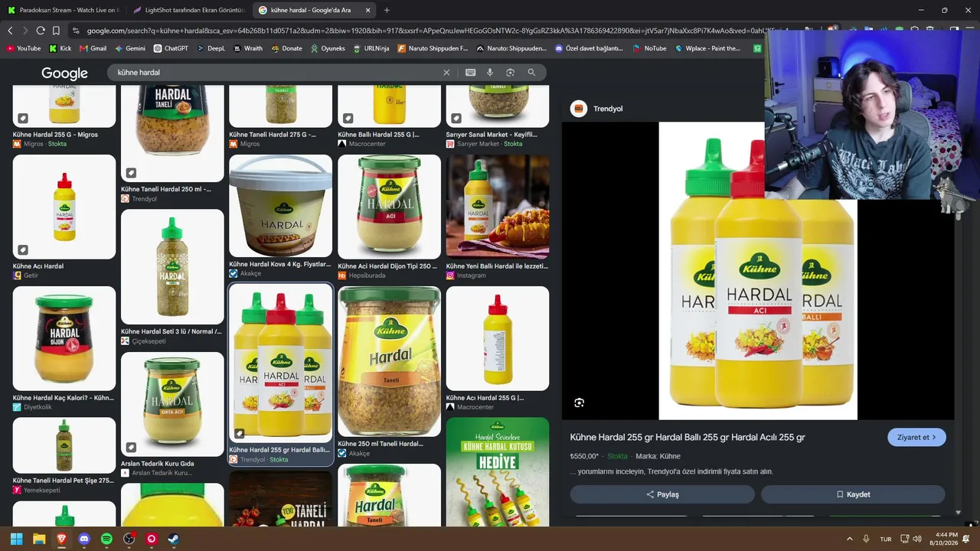
Task: Click the magnifier search button
Action: click(x=531, y=73)
